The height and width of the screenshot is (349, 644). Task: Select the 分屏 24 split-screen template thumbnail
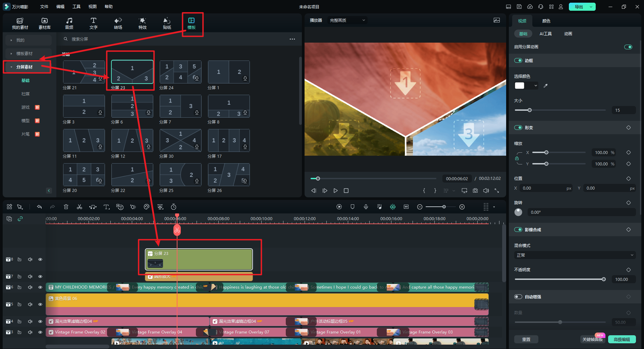(180, 72)
